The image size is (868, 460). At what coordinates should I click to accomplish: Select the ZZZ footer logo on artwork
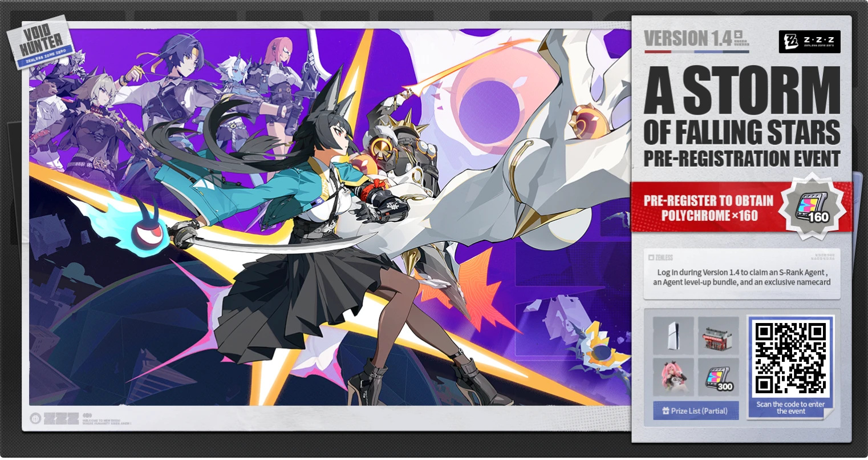pos(60,419)
